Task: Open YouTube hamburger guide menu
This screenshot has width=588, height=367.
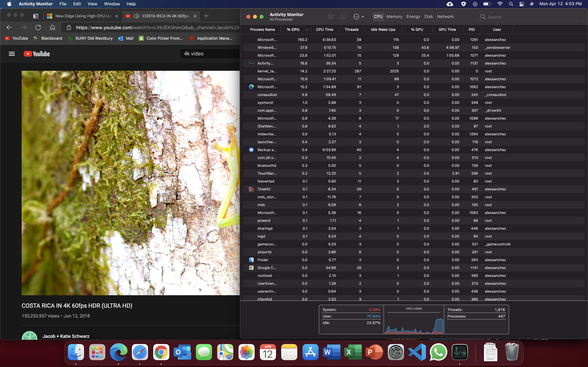Action: pyautogui.click(x=12, y=54)
